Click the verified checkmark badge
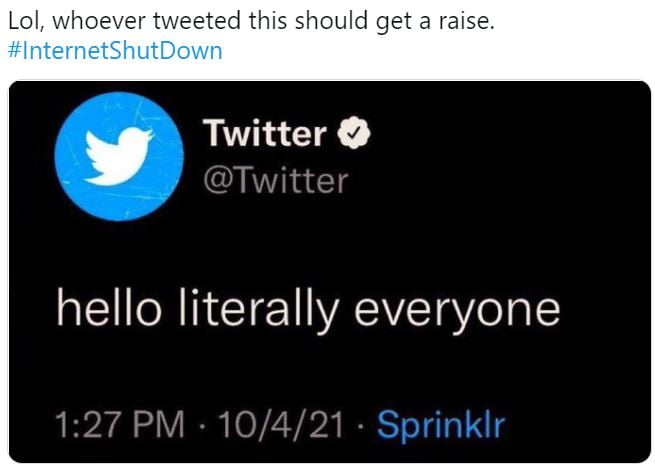Viewport: 655px width, 466px height. [x=354, y=133]
